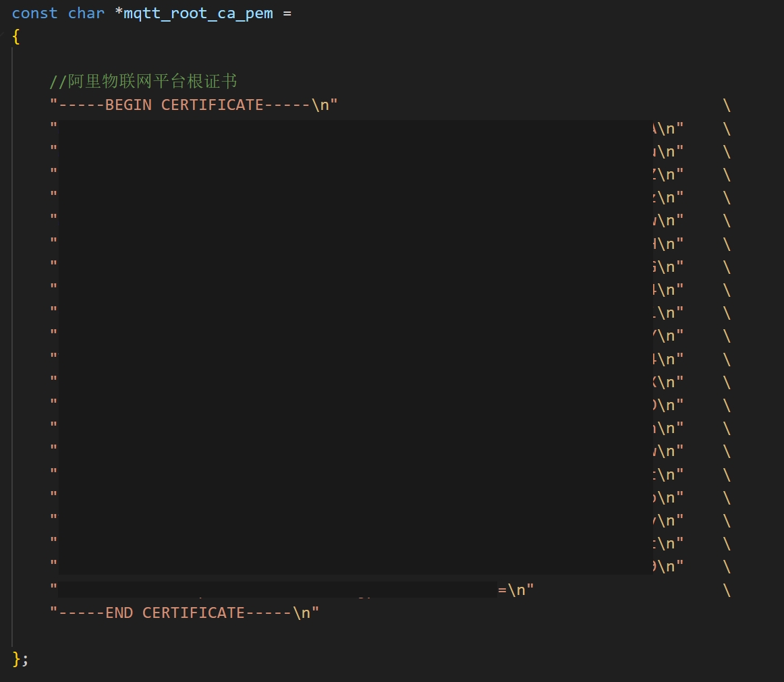Click the short redaction bar on last certificate line
This screenshot has height=682, width=784.
coord(277,589)
